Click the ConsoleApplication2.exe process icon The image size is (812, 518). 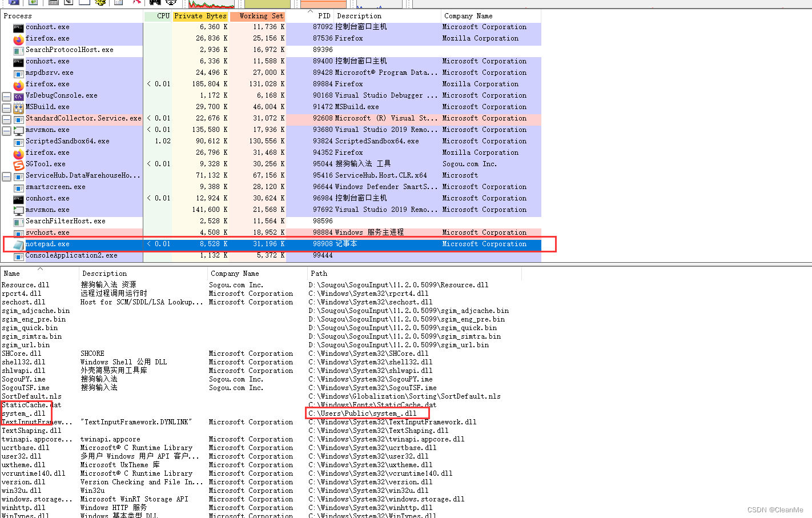click(18, 256)
